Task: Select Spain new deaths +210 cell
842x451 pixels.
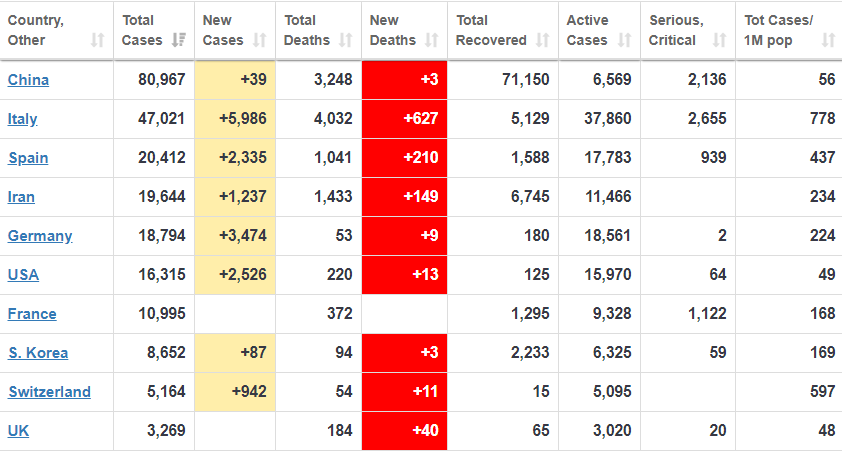Action: [404, 158]
